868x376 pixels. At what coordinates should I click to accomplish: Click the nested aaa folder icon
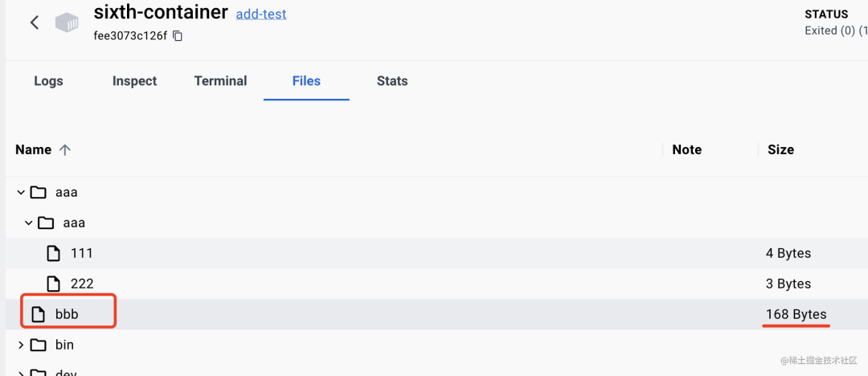(46, 223)
